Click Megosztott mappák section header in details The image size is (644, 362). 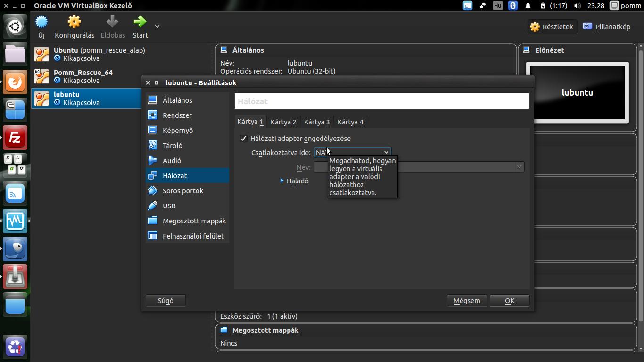pyautogui.click(x=265, y=330)
